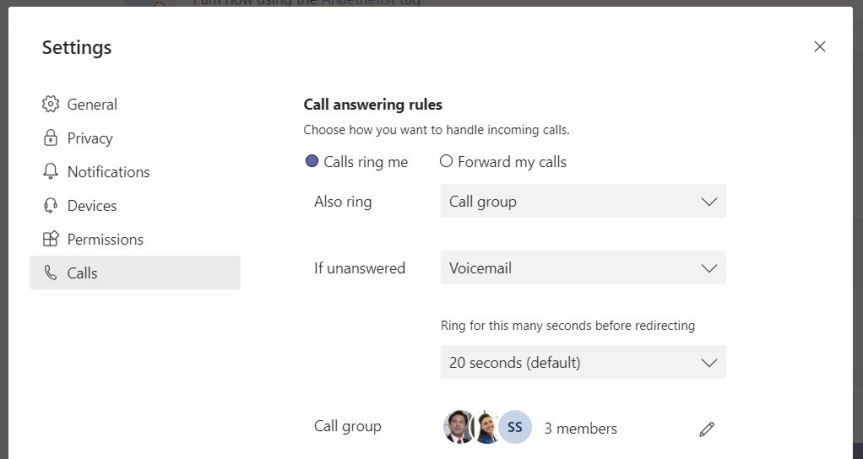This screenshot has width=863, height=459.
Task: Open the Devices settings section
Action: click(92, 206)
